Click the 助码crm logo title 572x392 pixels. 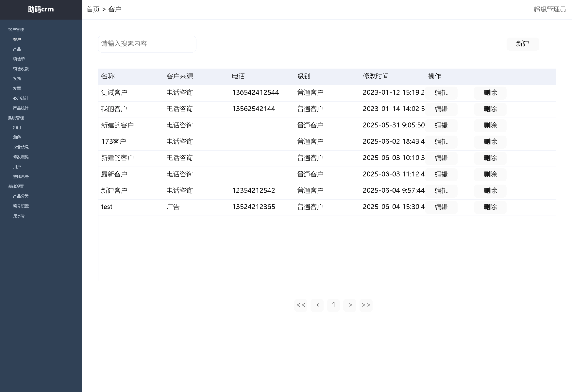pos(41,9)
